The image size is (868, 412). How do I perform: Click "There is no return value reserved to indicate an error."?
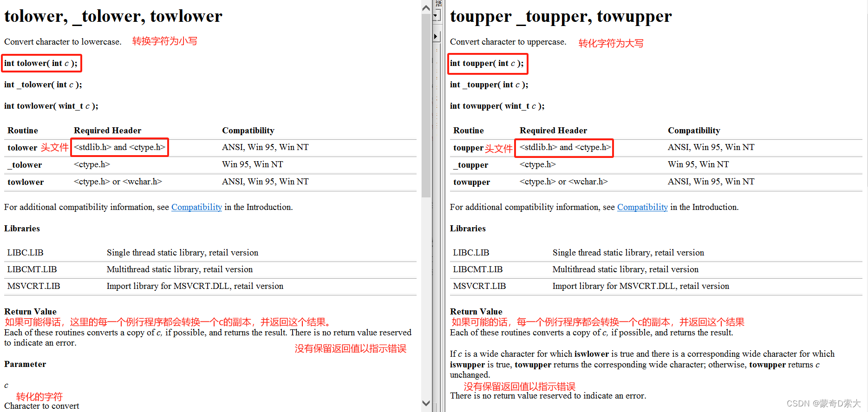coord(548,396)
